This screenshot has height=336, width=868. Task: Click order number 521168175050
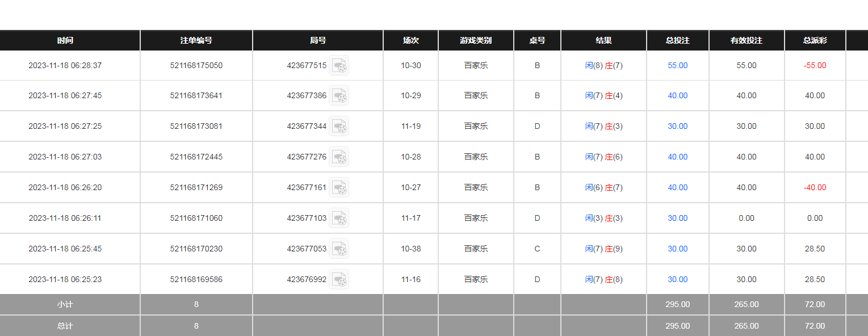tap(196, 66)
